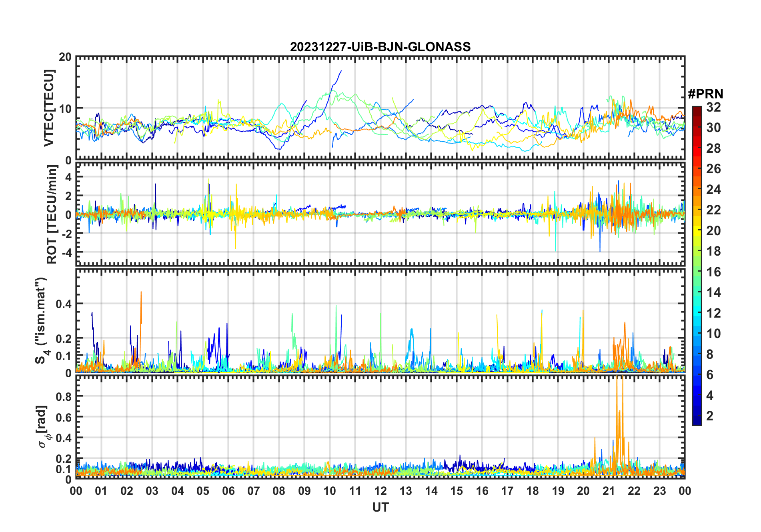Click colorbar tick label 24
The image size is (761, 532).
pos(713,190)
